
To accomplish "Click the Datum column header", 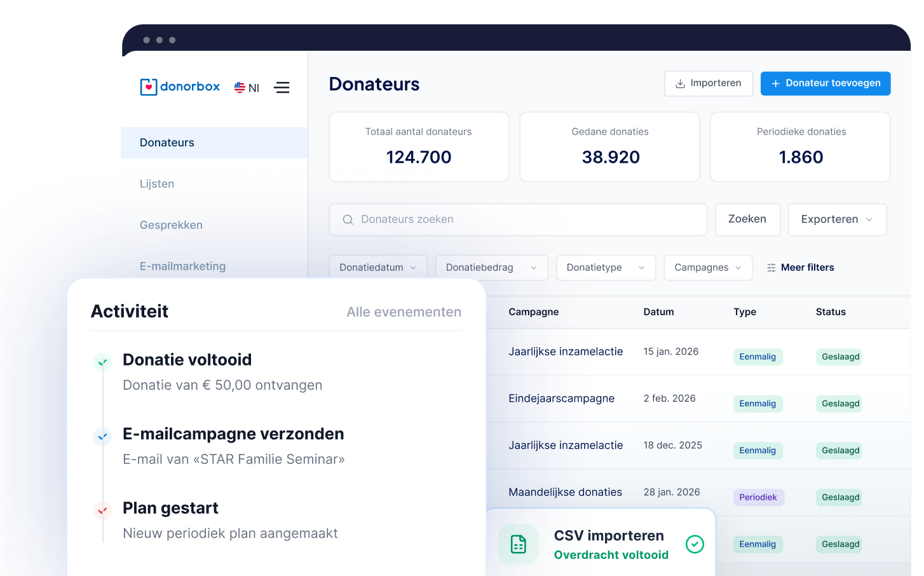I will pos(658,312).
